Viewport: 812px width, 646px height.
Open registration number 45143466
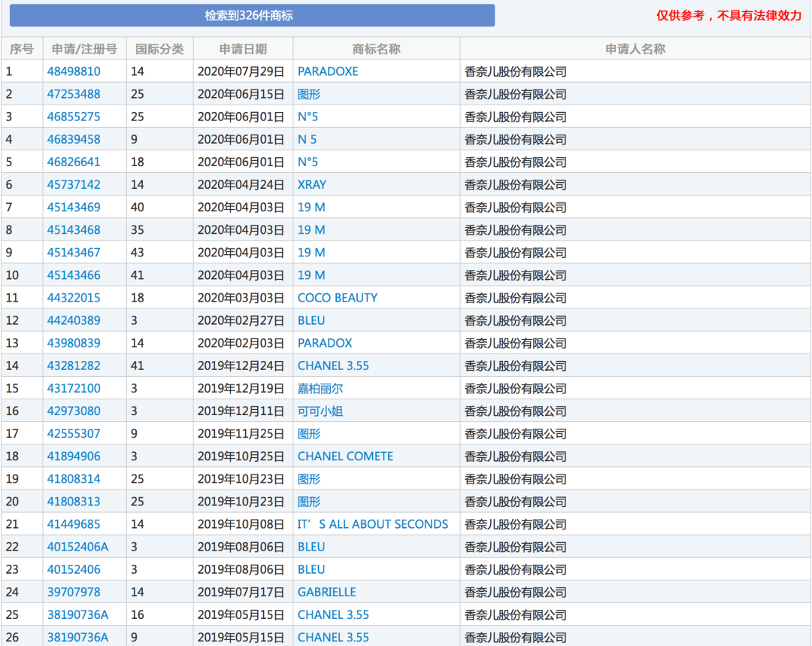click(x=74, y=275)
